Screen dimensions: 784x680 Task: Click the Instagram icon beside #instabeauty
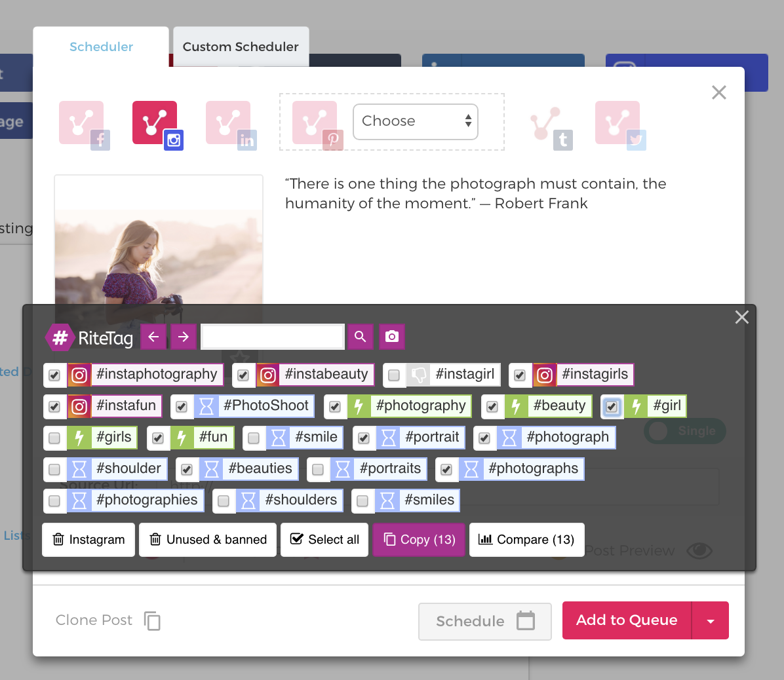click(268, 375)
